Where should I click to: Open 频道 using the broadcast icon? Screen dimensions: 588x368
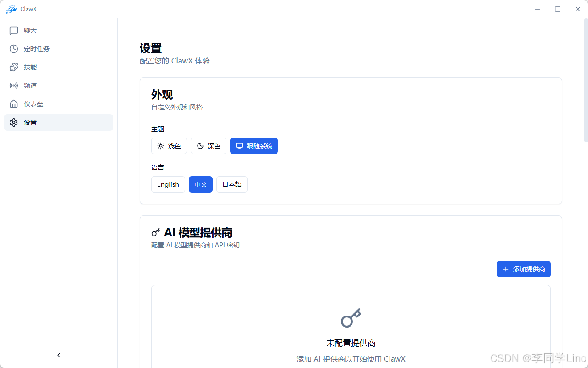14,85
